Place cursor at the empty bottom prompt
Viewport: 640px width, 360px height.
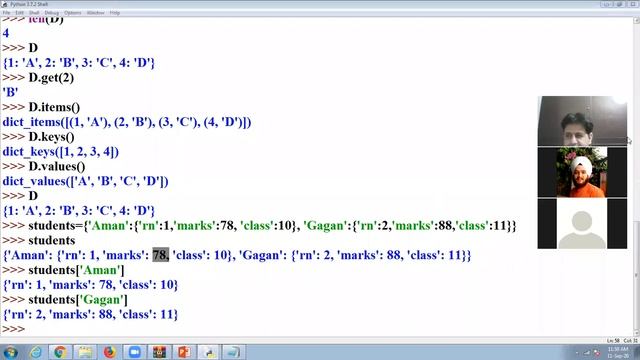[x=29, y=329]
